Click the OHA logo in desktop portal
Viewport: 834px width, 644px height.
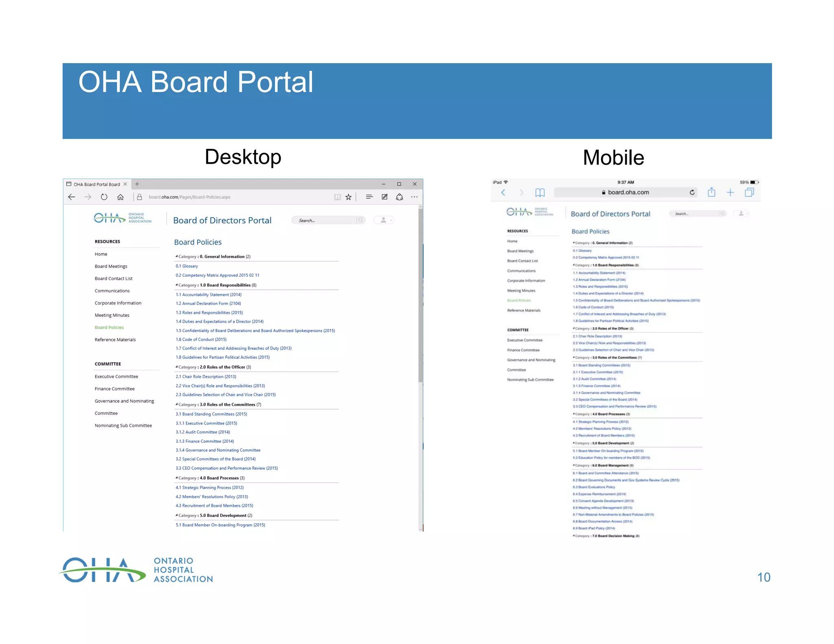point(123,218)
